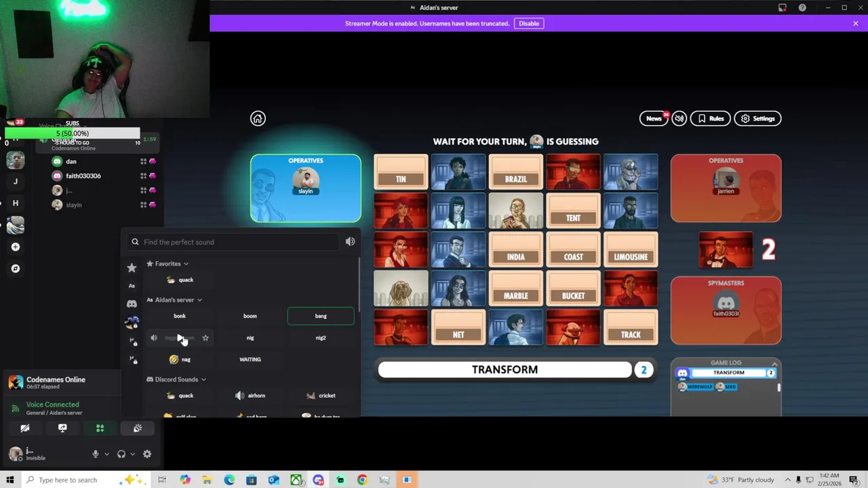Open Task View on the taskbar
The image size is (868, 488).
[162, 480]
